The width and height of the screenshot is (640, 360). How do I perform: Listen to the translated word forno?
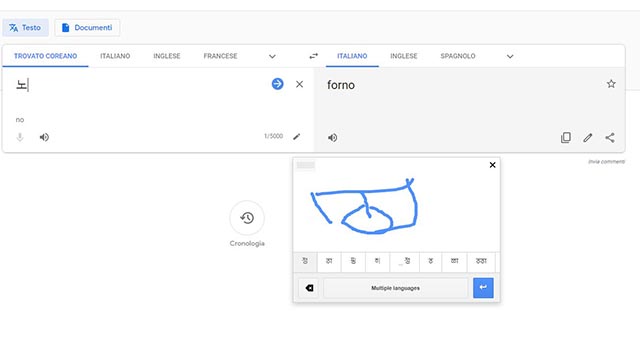pos(333,138)
